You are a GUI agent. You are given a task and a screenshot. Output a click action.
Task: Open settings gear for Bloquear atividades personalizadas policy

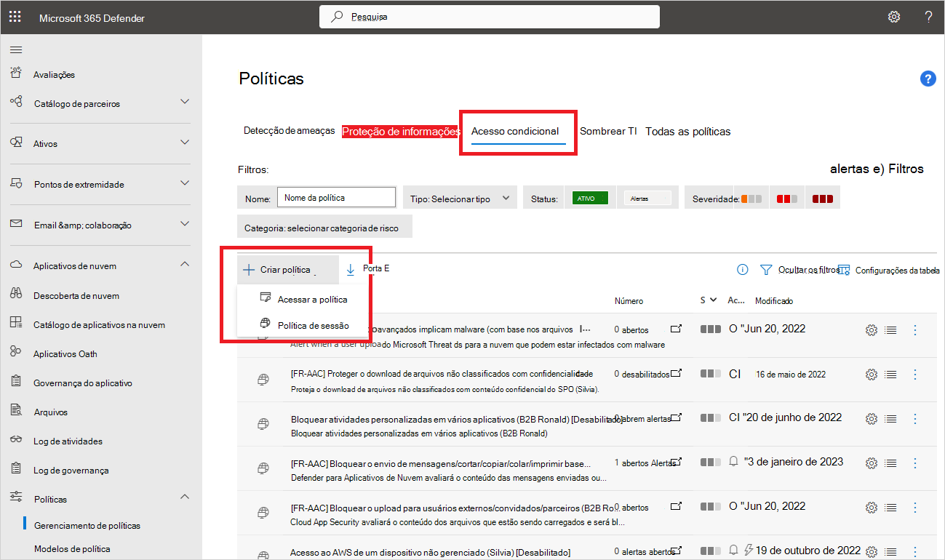click(871, 419)
